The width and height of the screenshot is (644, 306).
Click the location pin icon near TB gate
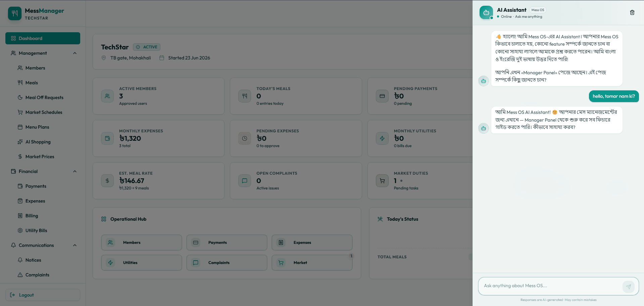click(x=104, y=58)
